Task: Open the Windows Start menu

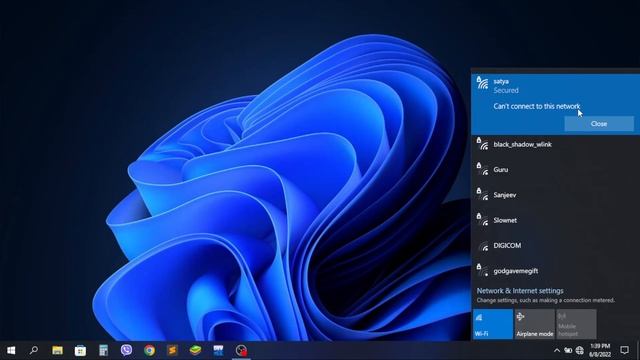Action: (x=11, y=350)
